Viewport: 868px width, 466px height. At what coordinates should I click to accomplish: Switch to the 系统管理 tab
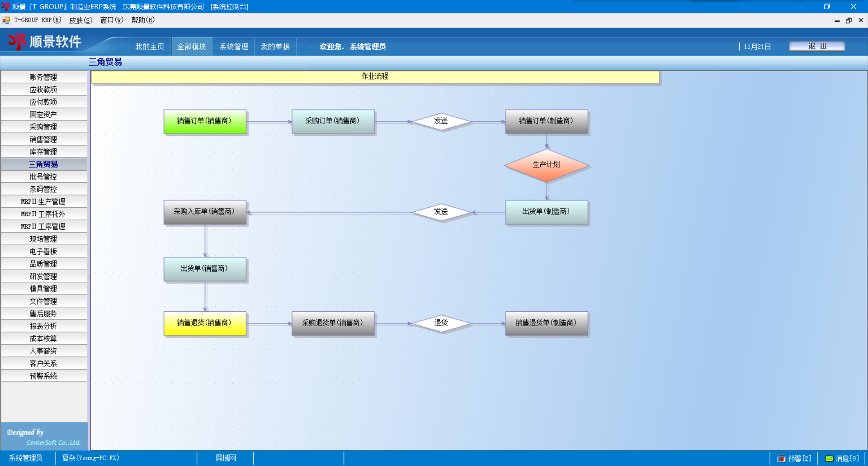coord(234,47)
